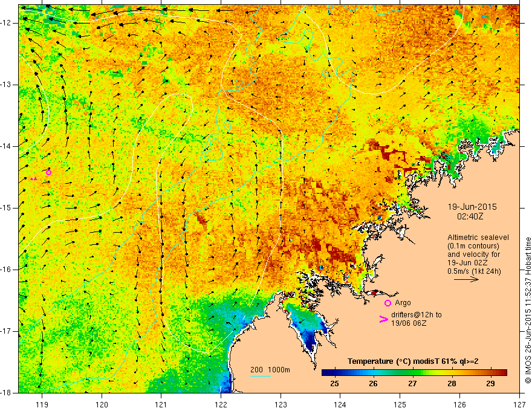The height and width of the screenshot is (411, 532).
Task: Click the '124' longitude axis label
Action: tap(340, 404)
